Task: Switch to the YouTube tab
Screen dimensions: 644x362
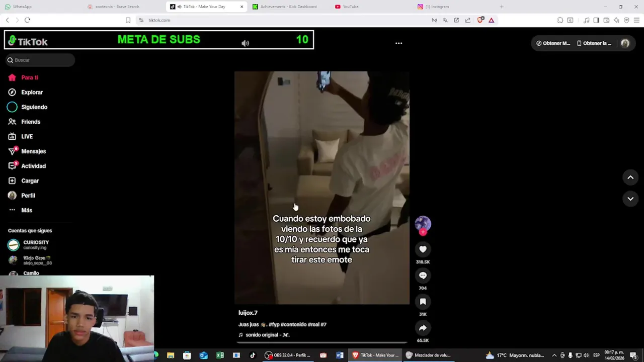Action: coord(371,7)
